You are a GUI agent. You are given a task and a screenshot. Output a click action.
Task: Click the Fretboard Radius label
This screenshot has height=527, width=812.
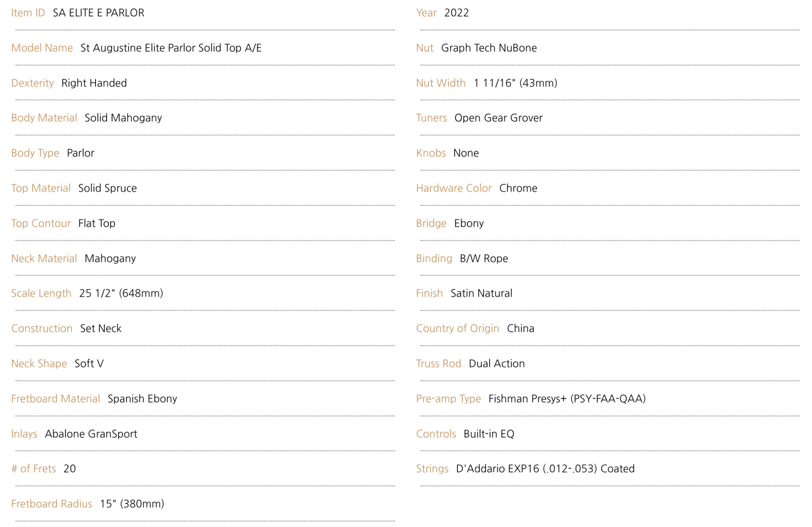tap(52, 504)
